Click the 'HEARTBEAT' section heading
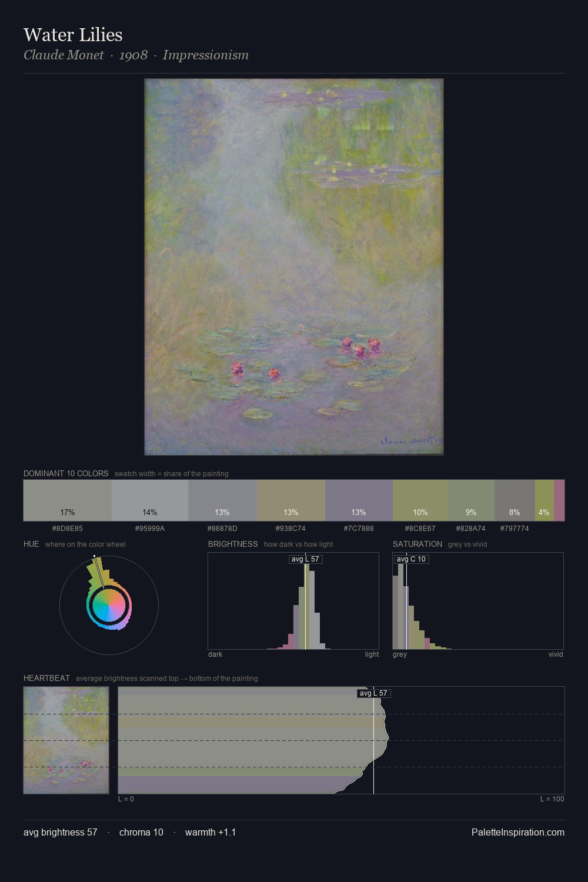Image resolution: width=588 pixels, height=882 pixels. [46, 678]
